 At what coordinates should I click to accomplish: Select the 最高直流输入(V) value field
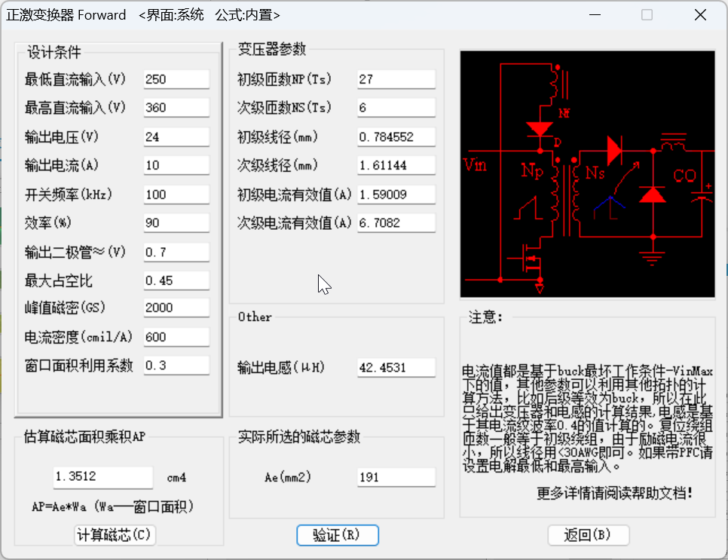tap(176, 108)
